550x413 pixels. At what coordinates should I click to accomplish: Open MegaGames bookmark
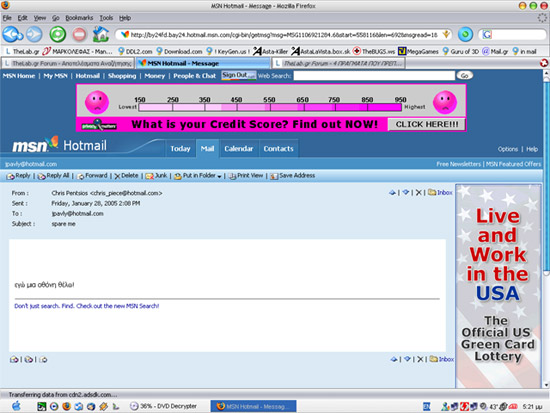click(418, 52)
